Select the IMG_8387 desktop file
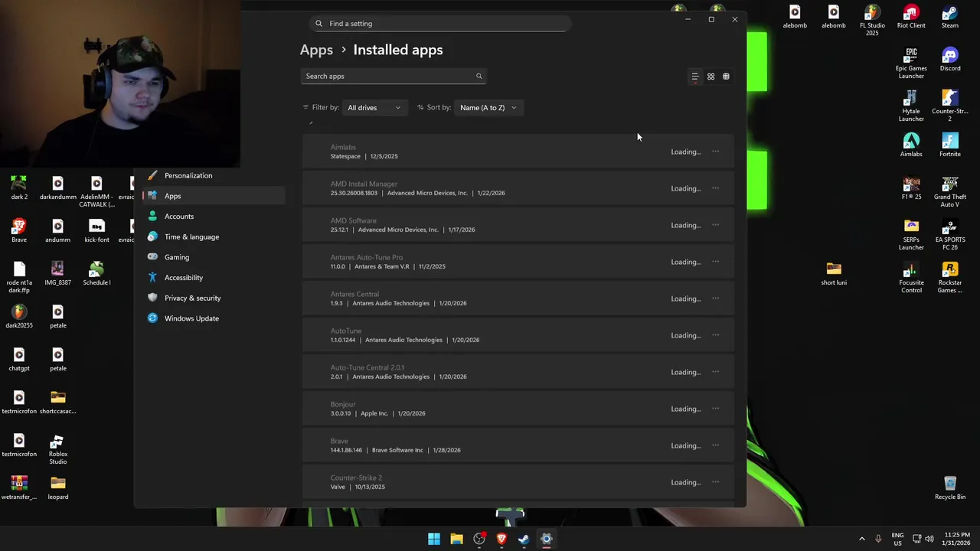980x551 pixels. click(58, 274)
